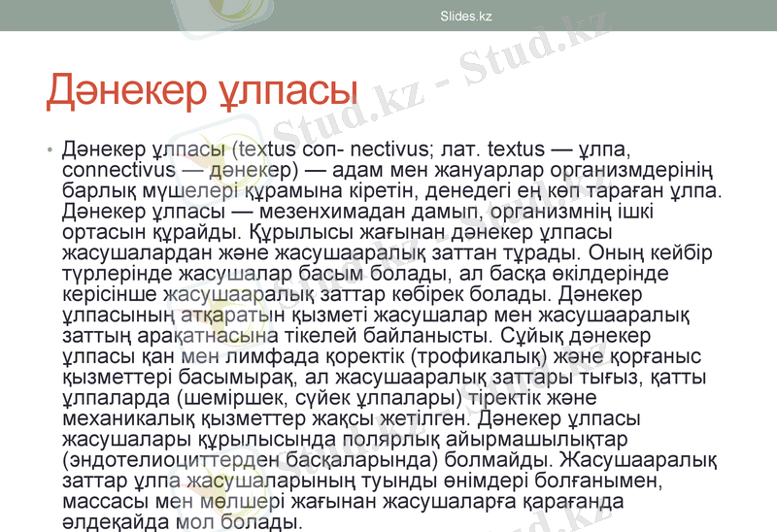The image size is (777, 532).
Task: Click the line starting "қызметтері басымырақ"
Action: (384, 378)
